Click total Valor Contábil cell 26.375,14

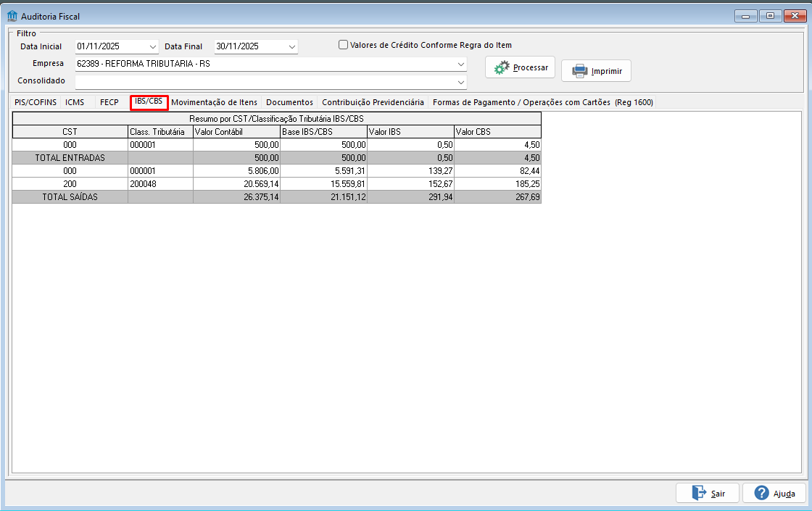click(236, 196)
